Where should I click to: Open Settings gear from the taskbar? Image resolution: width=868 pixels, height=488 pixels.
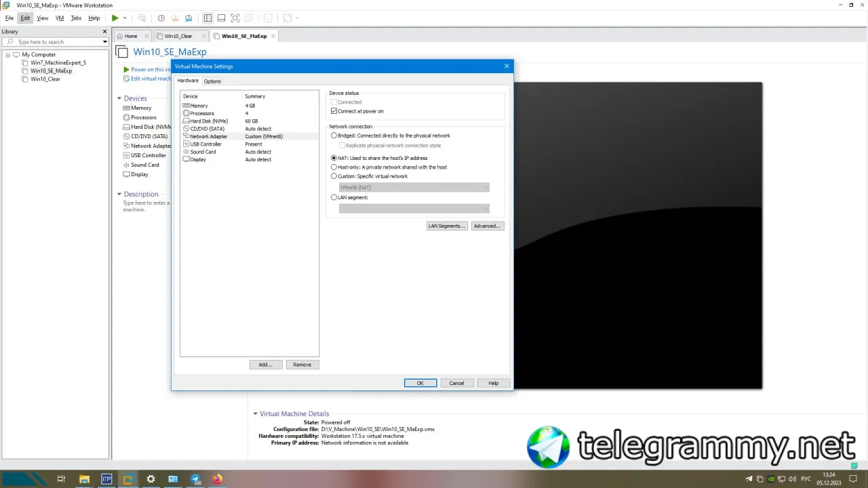tap(151, 479)
